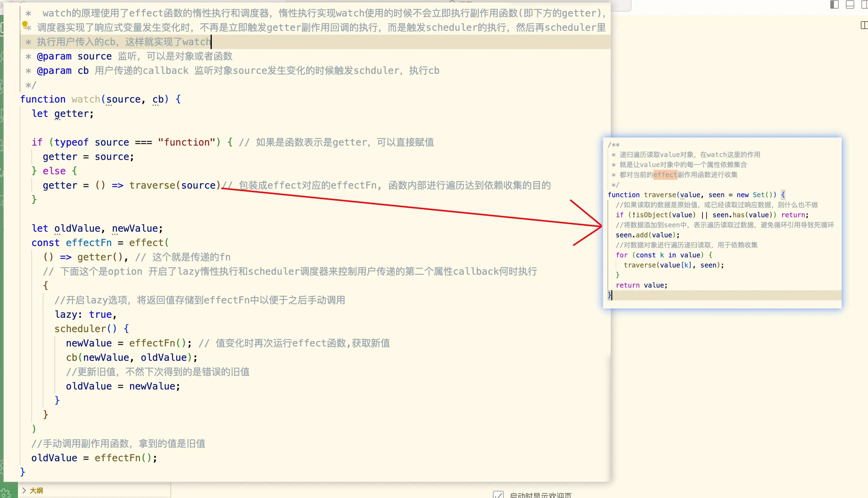Click the 'oldValue = newValue;' assignment

[123, 387]
